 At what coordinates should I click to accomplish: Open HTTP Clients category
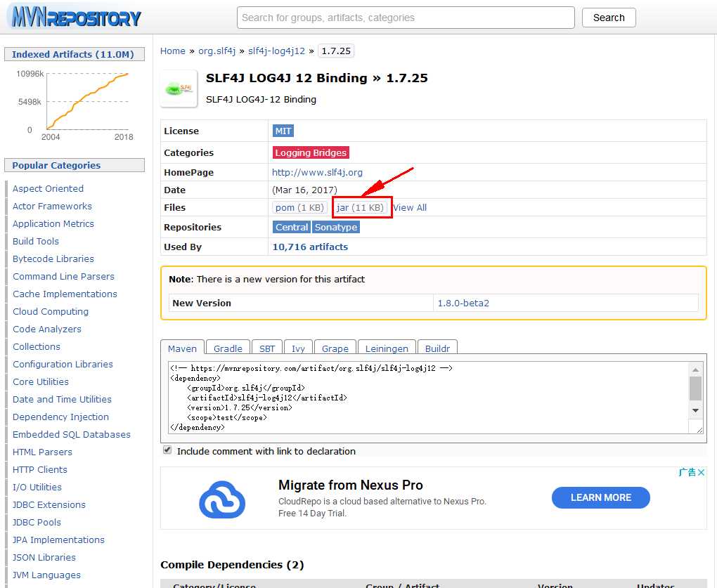coord(40,470)
